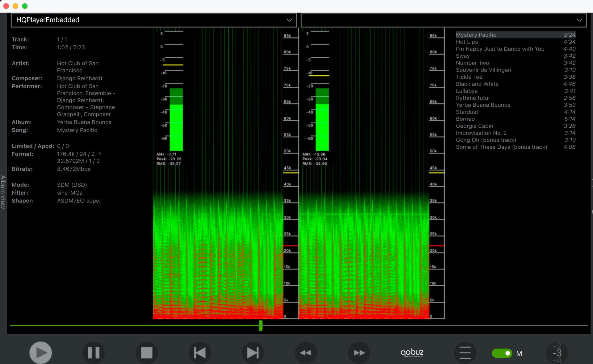
Task: Click the rewind double-arrow icon
Action: tap(306, 353)
